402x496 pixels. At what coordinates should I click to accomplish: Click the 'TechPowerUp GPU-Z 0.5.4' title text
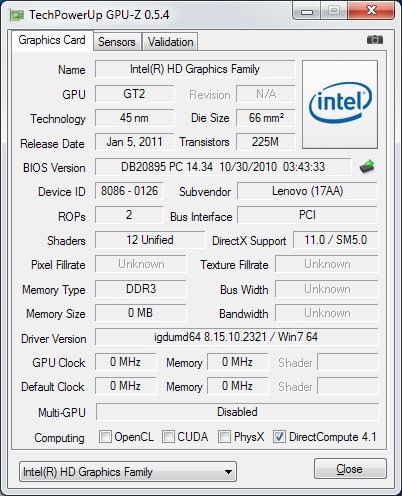(x=99, y=15)
